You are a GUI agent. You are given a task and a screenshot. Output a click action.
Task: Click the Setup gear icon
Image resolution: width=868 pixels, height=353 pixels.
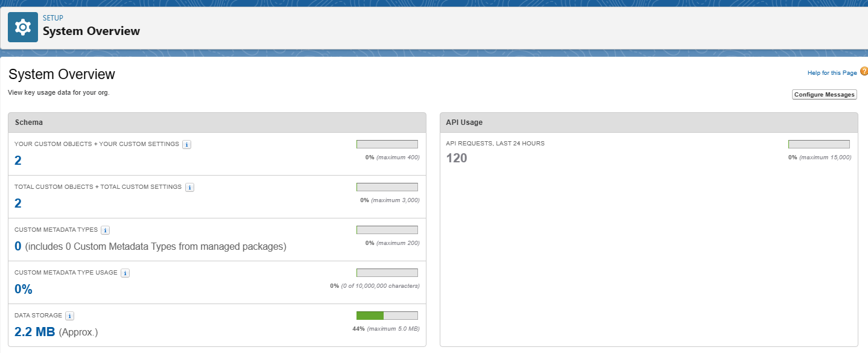(x=23, y=28)
